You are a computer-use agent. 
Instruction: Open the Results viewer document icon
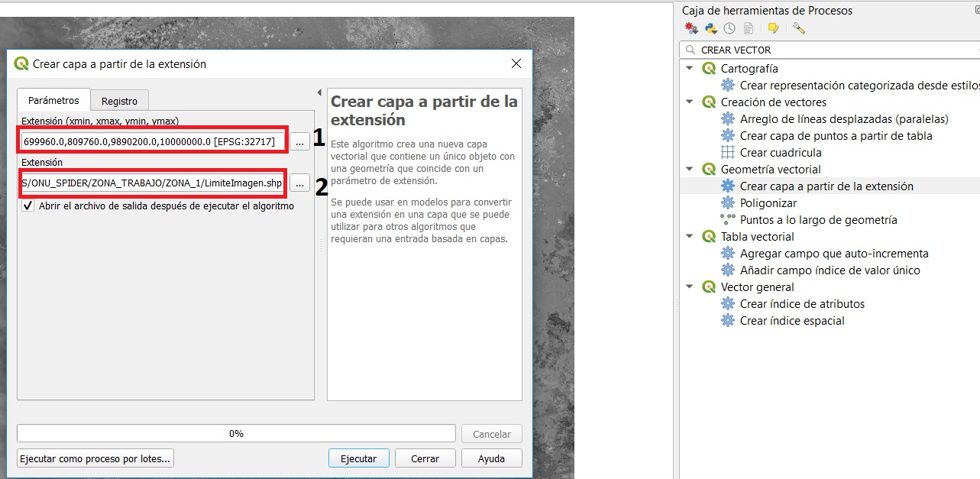tap(749, 29)
